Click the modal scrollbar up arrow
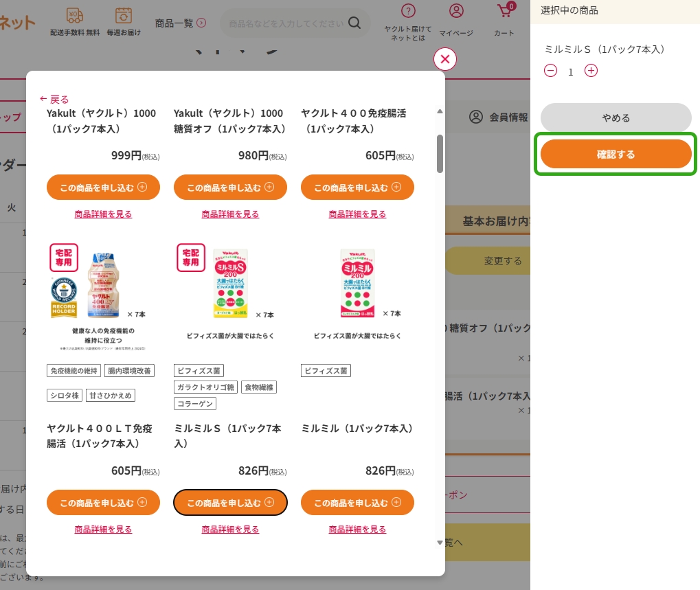The image size is (700, 590). (440, 111)
